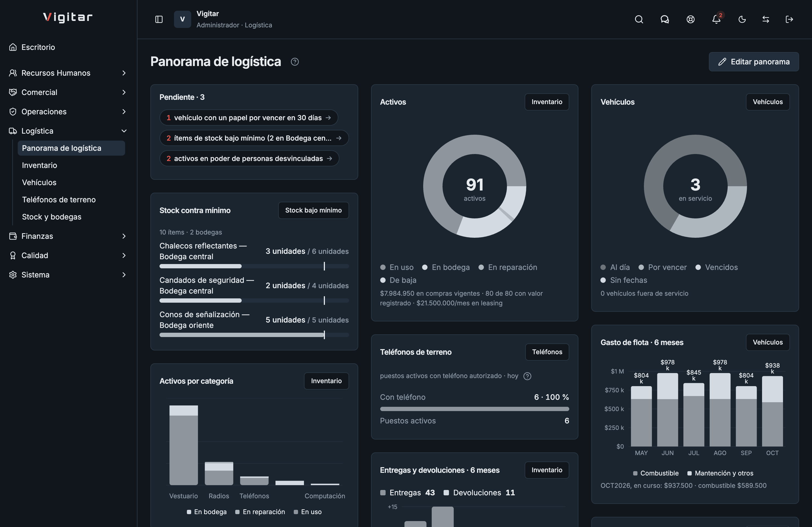The image size is (812, 527).
Task: Click Inventario button on Entregas y devoluciones card
Action: [x=546, y=470]
